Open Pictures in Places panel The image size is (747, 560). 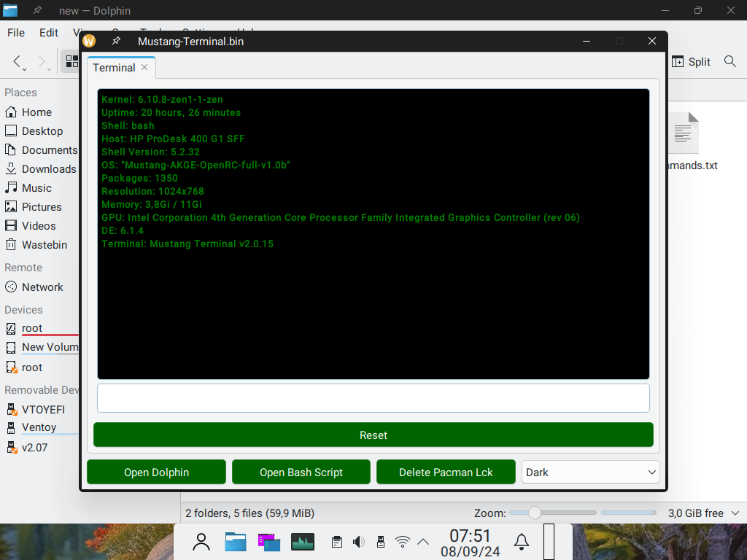(40, 207)
